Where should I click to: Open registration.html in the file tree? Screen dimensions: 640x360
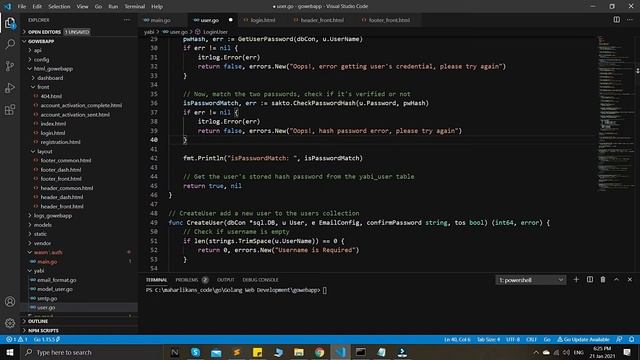point(60,142)
